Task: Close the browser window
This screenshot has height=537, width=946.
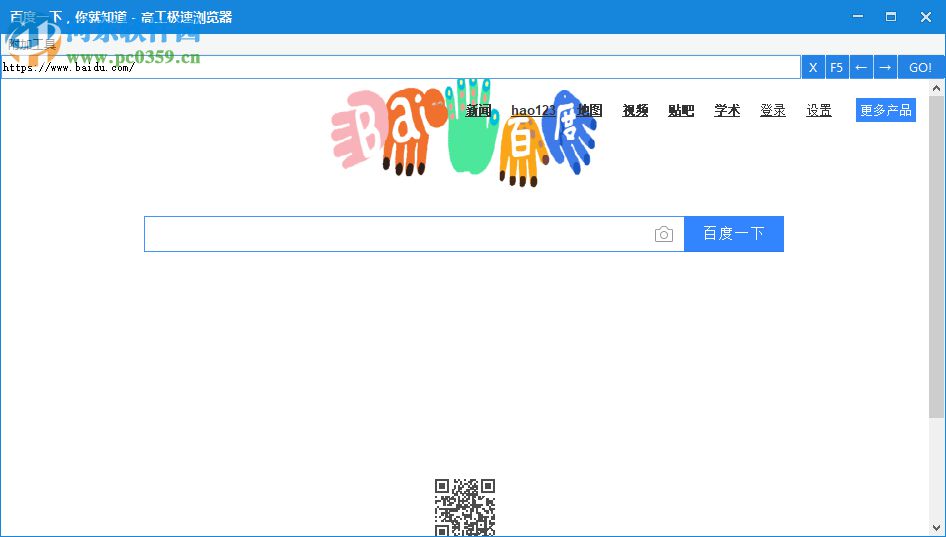Action: pyautogui.click(x=926, y=17)
